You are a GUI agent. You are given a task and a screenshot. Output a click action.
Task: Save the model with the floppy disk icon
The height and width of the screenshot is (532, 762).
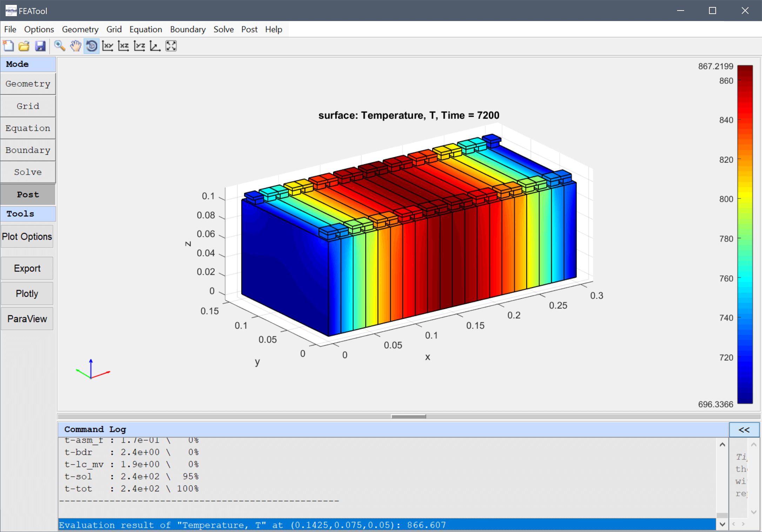click(x=40, y=46)
